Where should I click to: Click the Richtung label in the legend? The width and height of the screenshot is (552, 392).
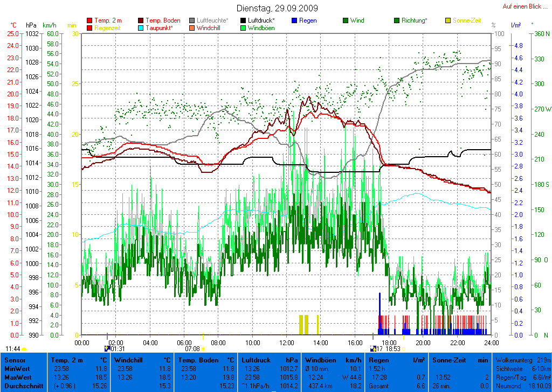coord(415,20)
